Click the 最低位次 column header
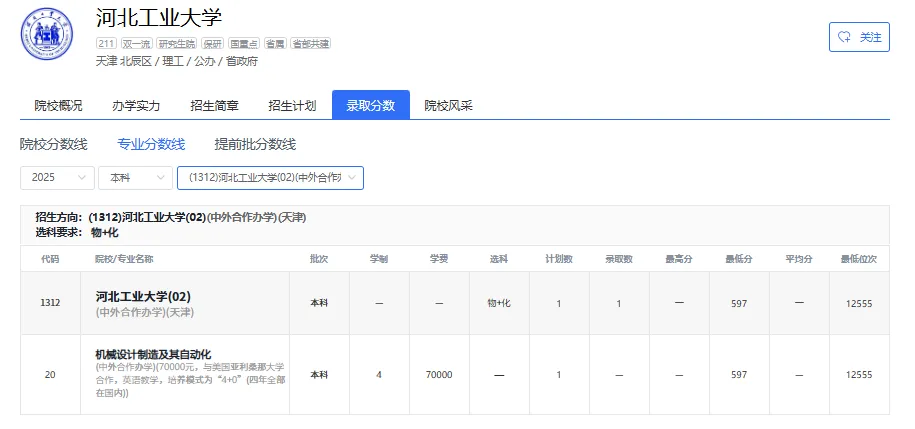This screenshot has width=915, height=429. 859,259
